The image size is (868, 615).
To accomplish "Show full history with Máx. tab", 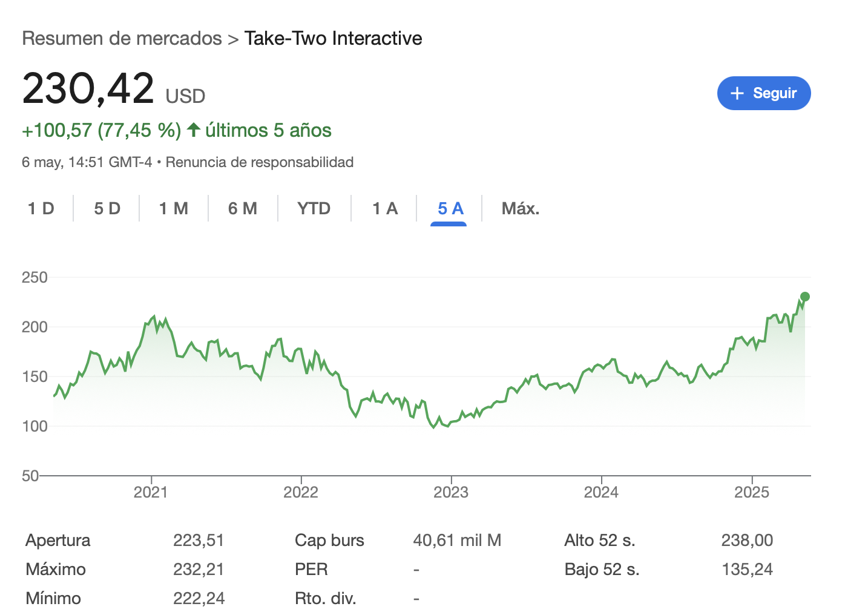I will [521, 209].
